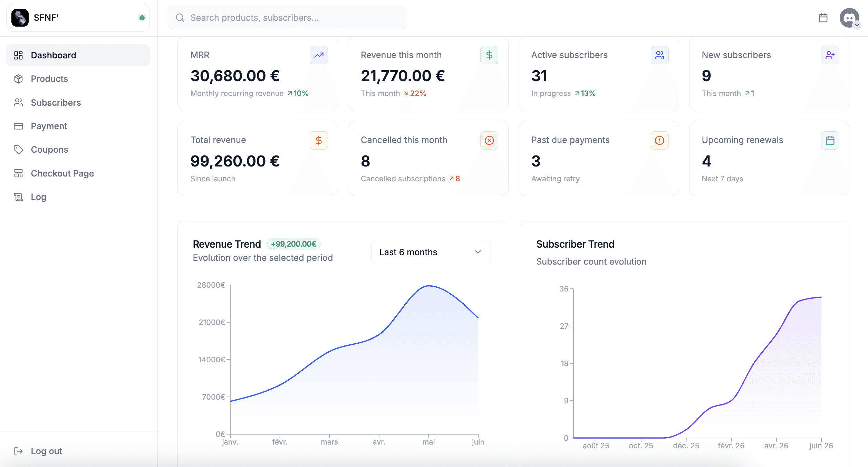Go to Products in sidebar
This screenshot has width=868, height=467.
pos(78,79)
